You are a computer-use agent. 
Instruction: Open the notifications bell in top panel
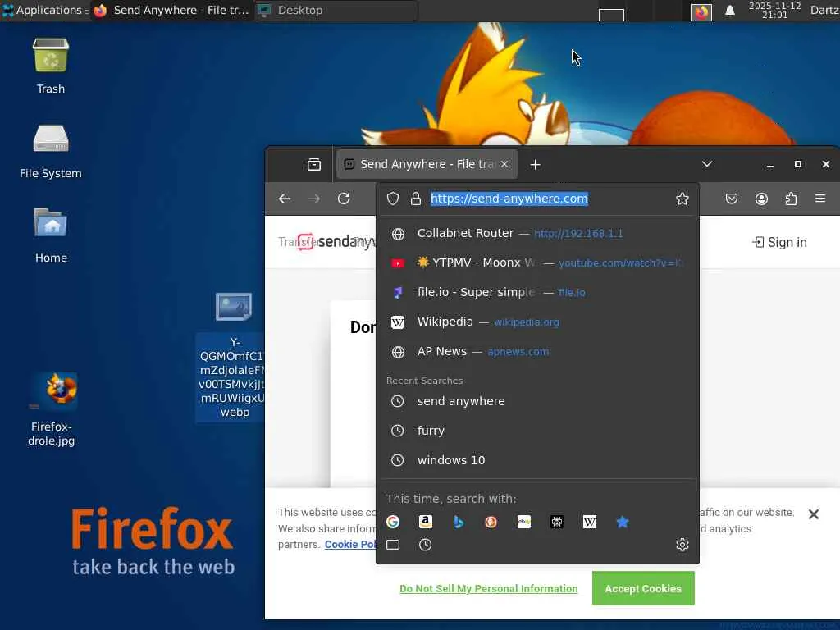click(729, 11)
